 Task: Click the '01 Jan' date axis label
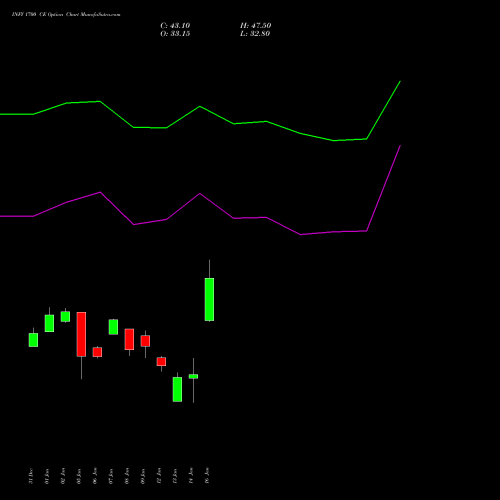(x=47, y=476)
